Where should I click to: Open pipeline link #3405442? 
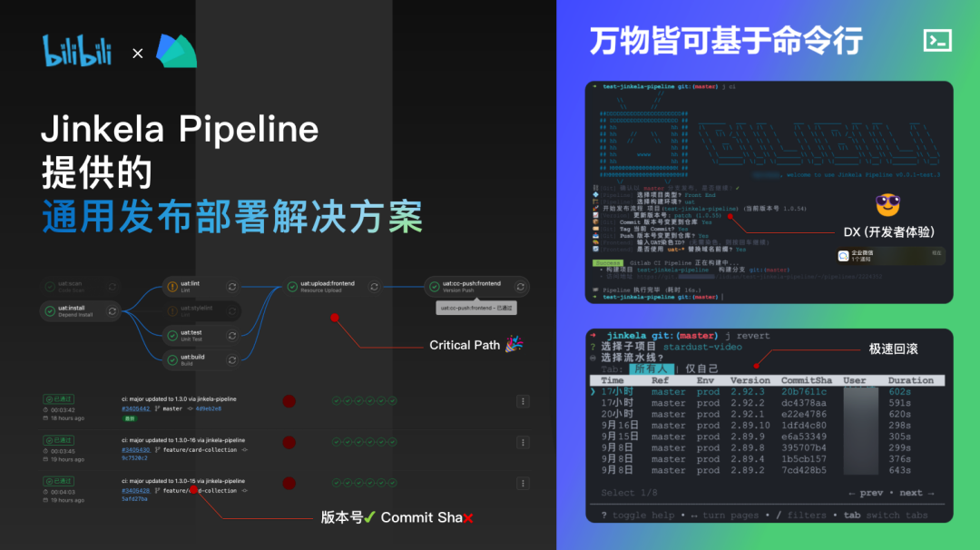point(135,408)
